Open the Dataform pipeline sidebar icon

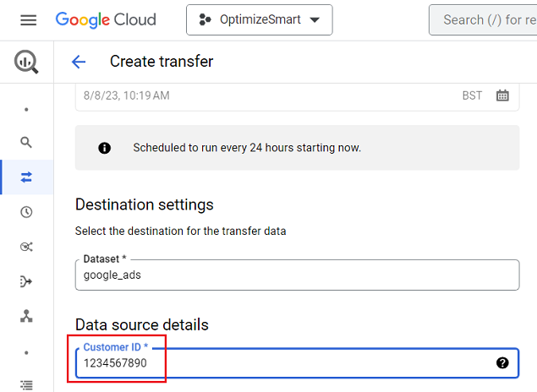click(26, 281)
